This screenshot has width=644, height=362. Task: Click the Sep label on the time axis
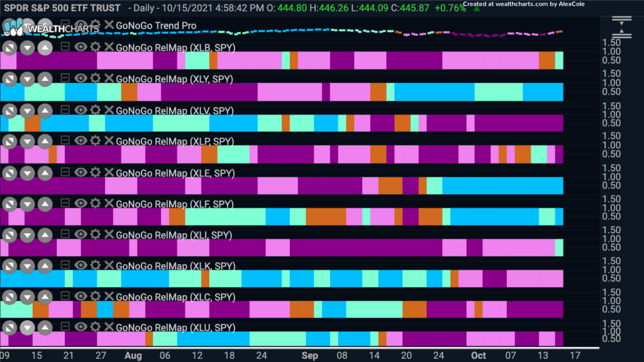[x=309, y=356]
